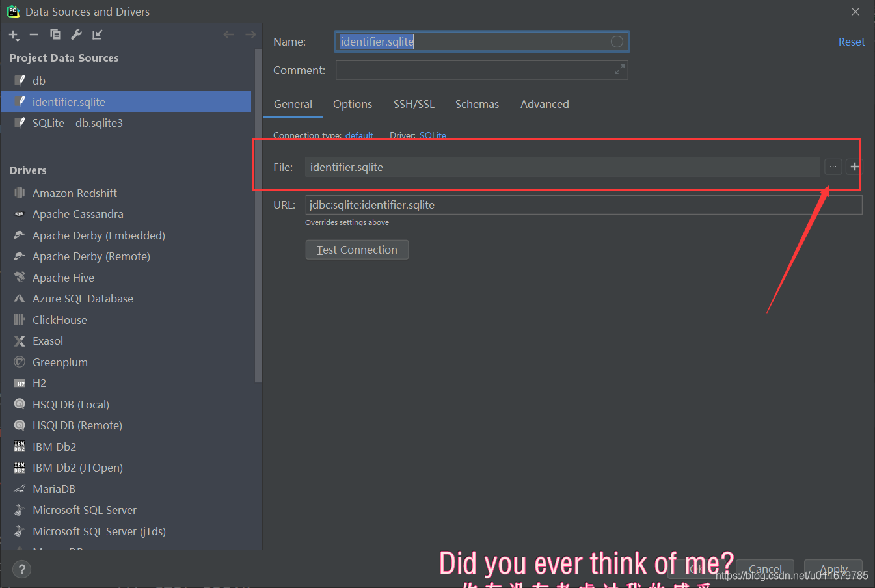The width and height of the screenshot is (875, 588).
Task: Click the SQLite driver link
Action: click(x=433, y=135)
